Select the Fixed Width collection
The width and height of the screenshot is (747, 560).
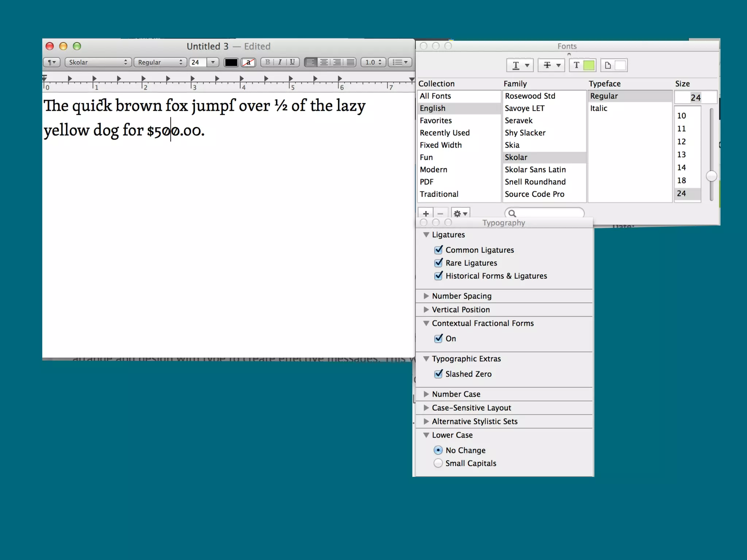(441, 145)
